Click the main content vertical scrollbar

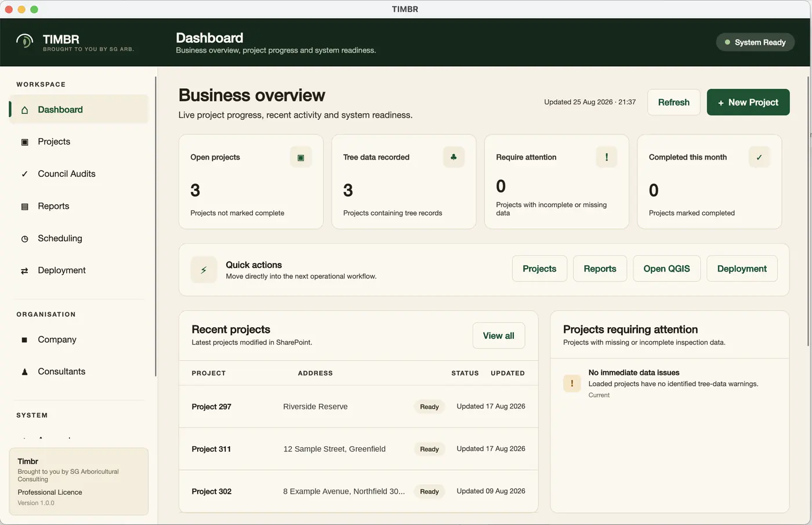coord(809,212)
